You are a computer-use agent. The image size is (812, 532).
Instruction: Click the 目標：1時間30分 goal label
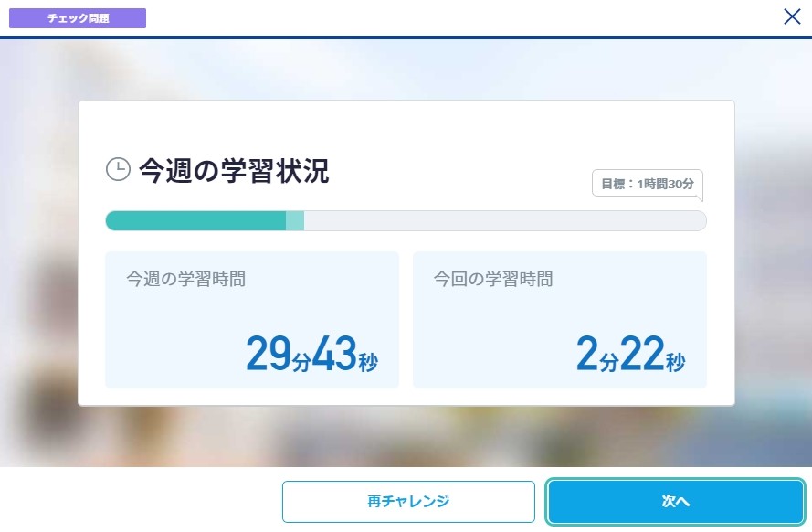pos(647,184)
